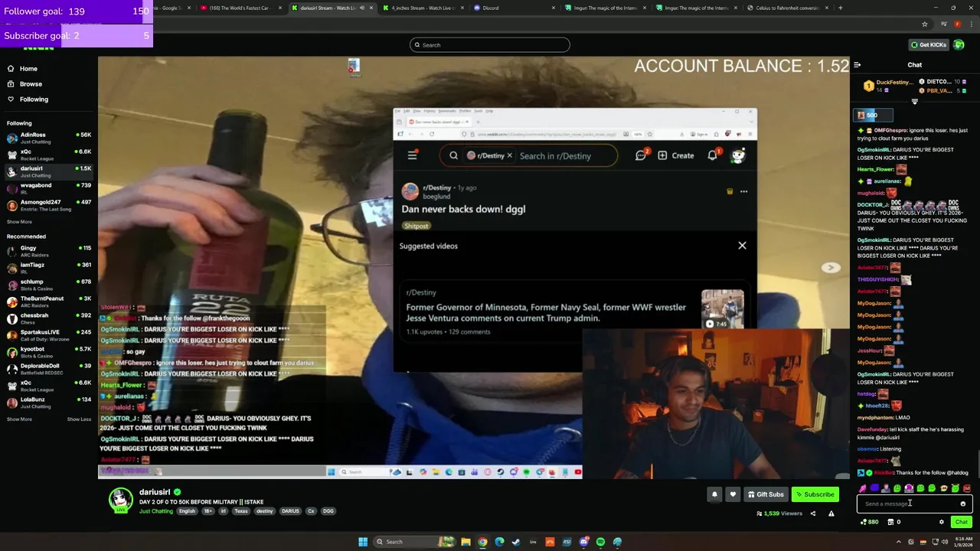Screen dimensions: 980x551
Task: Collapse Recommended list with Show Less
Action: click(79, 419)
